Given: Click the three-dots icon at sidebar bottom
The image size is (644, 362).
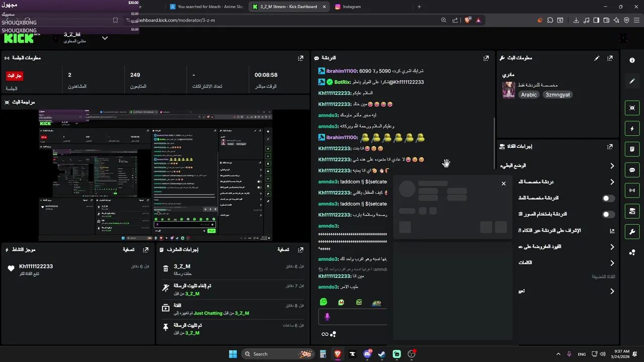Looking at the screenshot, I should pos(632,252).
